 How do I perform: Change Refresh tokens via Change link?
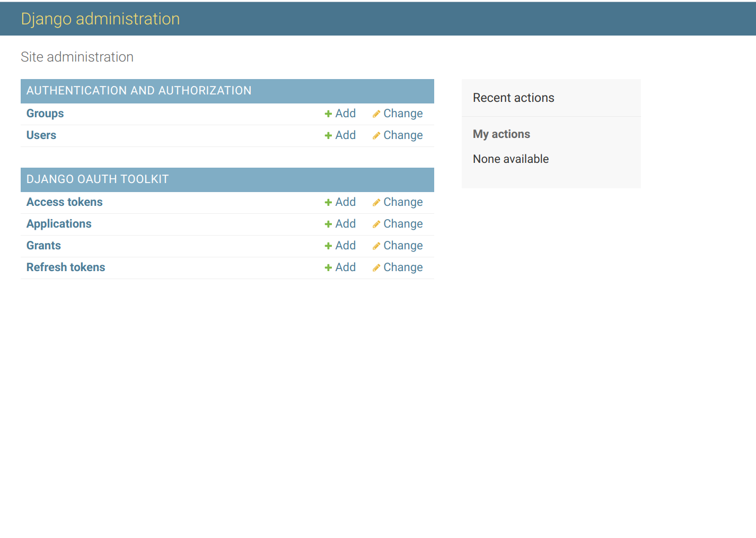pyautogui.click(x=403, y=267)
